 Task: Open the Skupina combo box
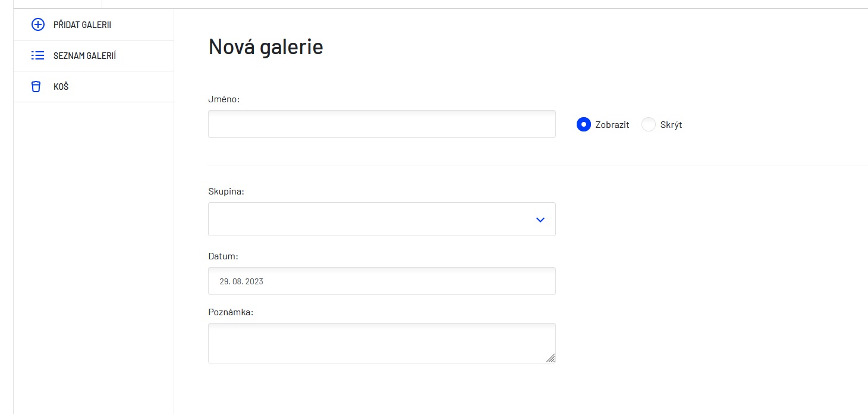tap(382, 219)
